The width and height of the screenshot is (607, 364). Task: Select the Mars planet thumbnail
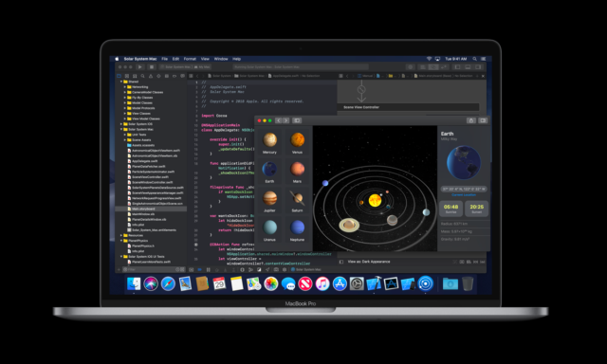point(297,172)
